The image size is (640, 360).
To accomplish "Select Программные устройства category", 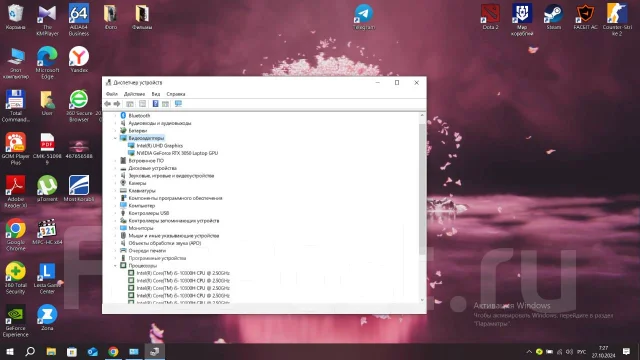I will click(x=157, y=258).
